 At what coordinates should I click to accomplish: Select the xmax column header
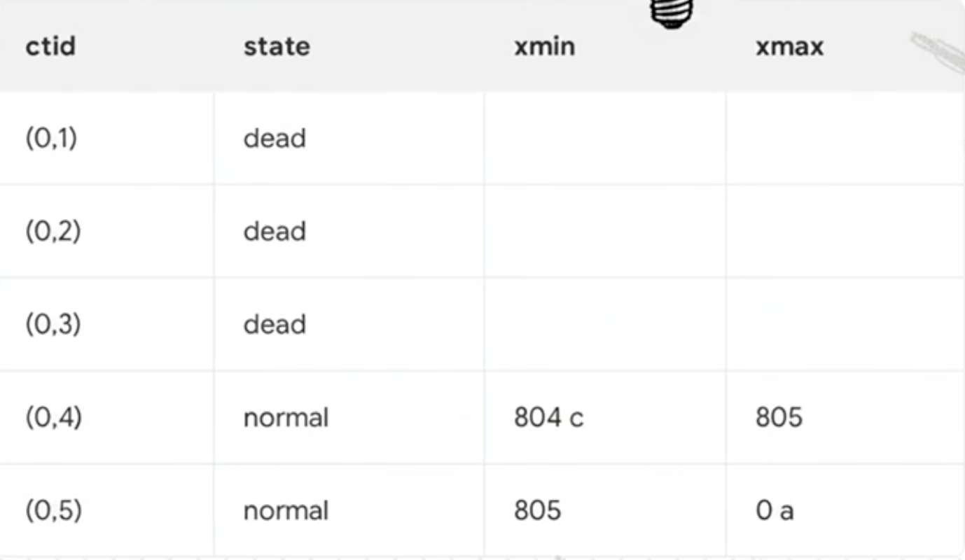(790, 47)
